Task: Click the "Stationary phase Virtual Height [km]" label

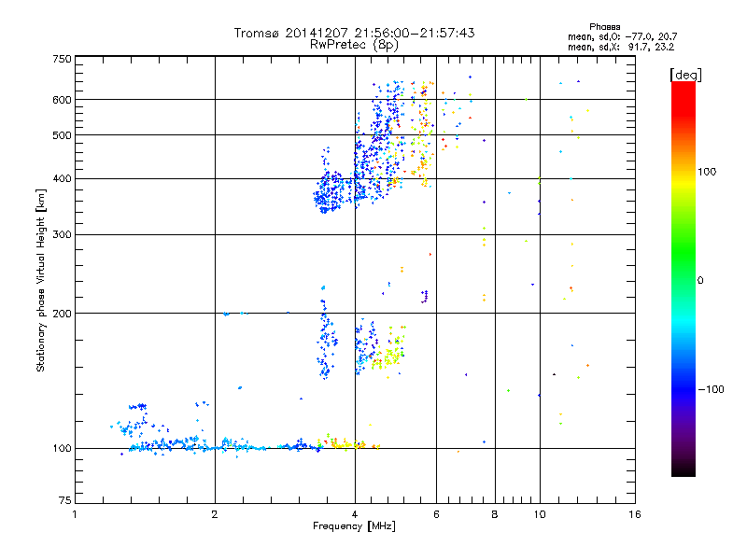Action: (x=40, y=281)
